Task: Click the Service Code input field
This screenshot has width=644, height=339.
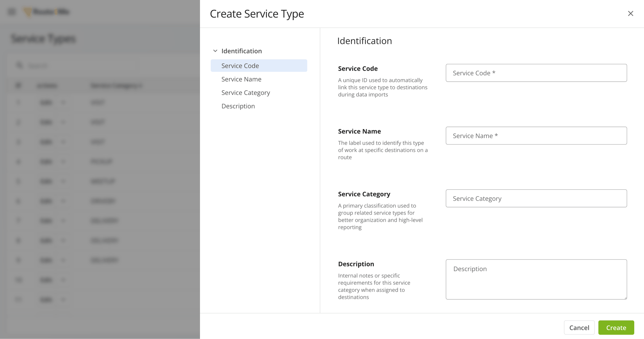Action: click(x=536, y=73)
